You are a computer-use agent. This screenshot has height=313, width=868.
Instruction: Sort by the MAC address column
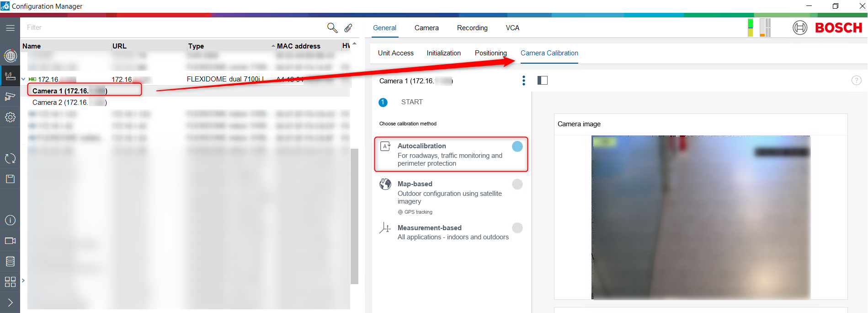[x=298, y=46]
